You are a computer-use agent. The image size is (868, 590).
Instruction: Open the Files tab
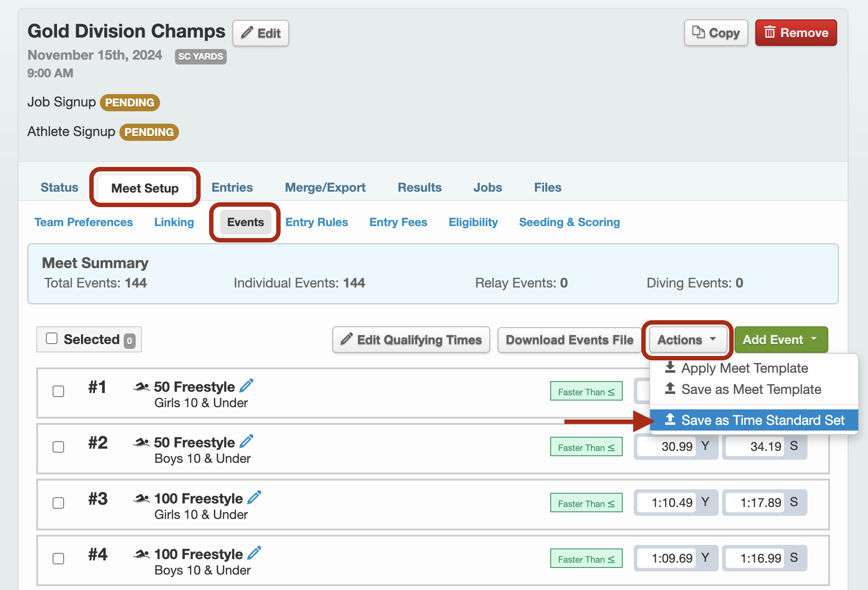tap(548, 187)
